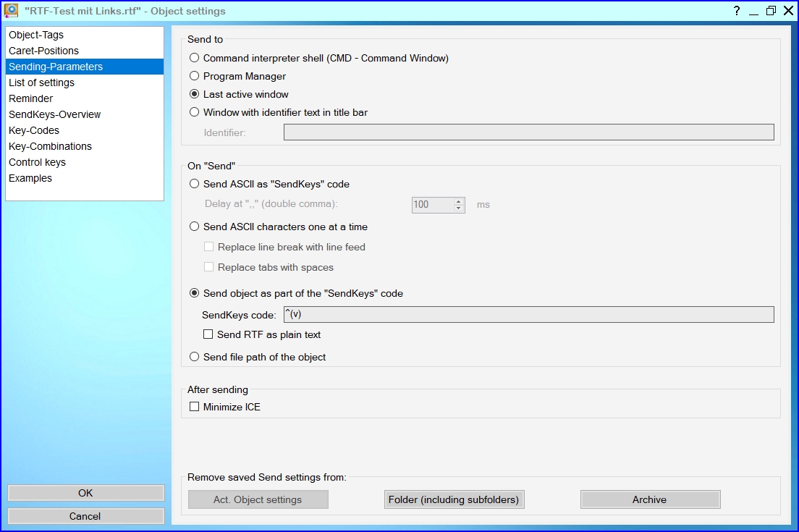Screen dimensions: 799x532
Task: Decrease delay value with down arrow
Action: [x=458, y=208]
